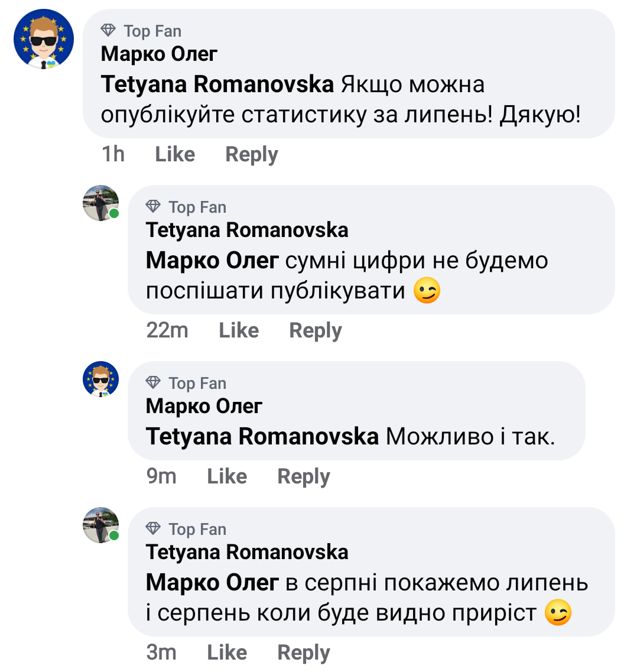Like the 'Можливо і так.' reply

227,476
